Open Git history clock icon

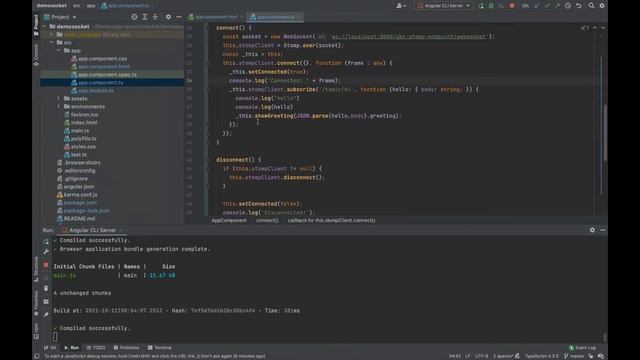coord(568,6)
